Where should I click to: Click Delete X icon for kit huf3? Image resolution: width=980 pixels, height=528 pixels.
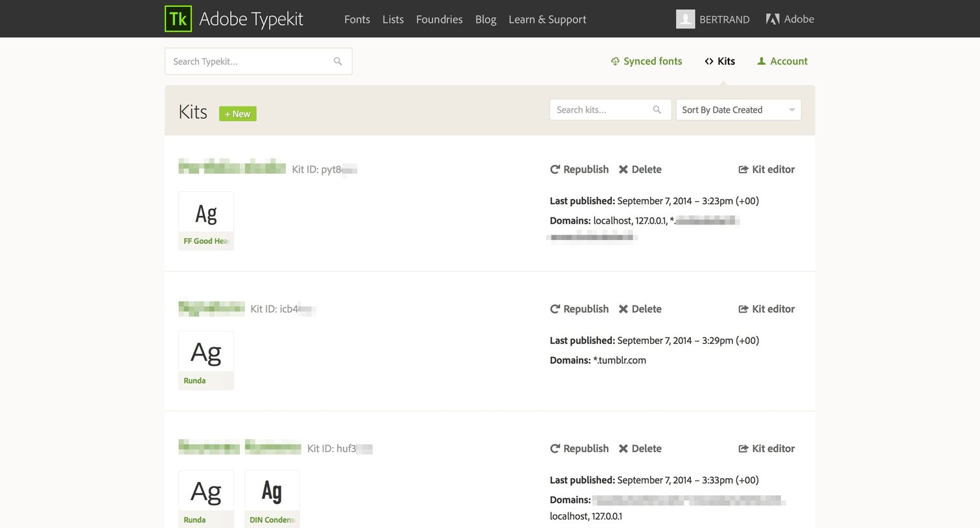(x=623, y=448)
